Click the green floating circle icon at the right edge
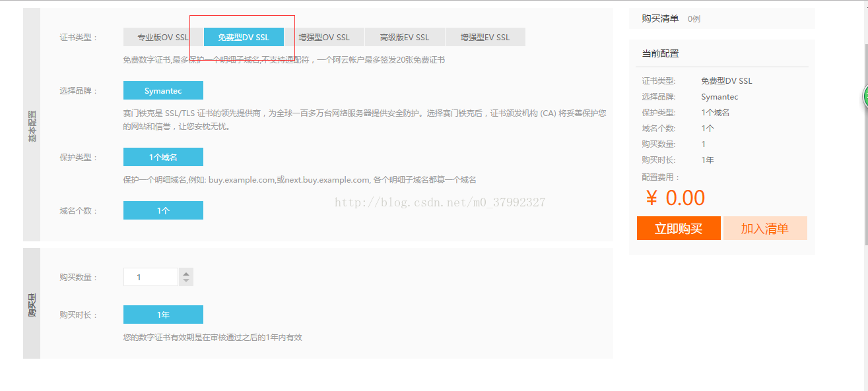The height and width of the screenshot is (391, 868). point(865,98)
